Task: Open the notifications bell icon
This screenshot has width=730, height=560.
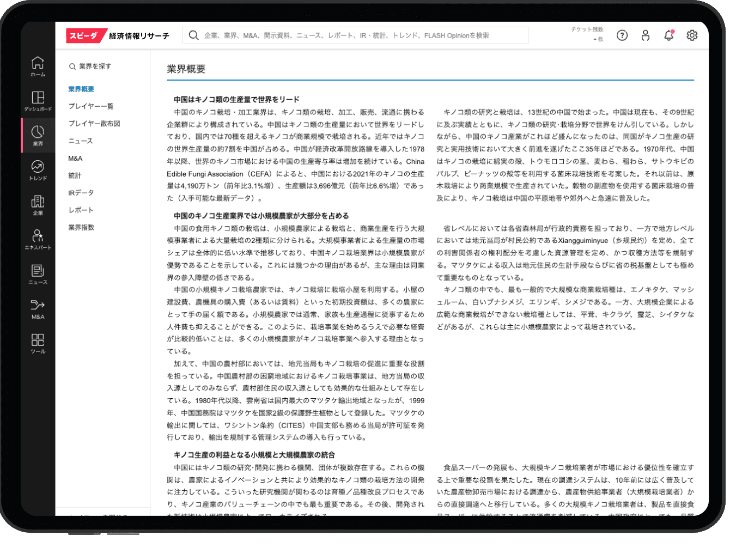Action: 669,35
